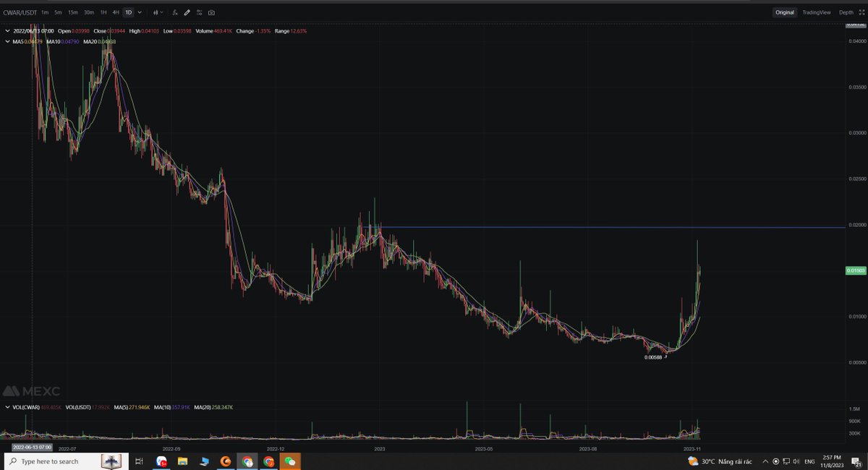The height and width of the screenshot is (470, 868).
Task: Open the clock showing 2:57 PM
Action: point(833,461)
